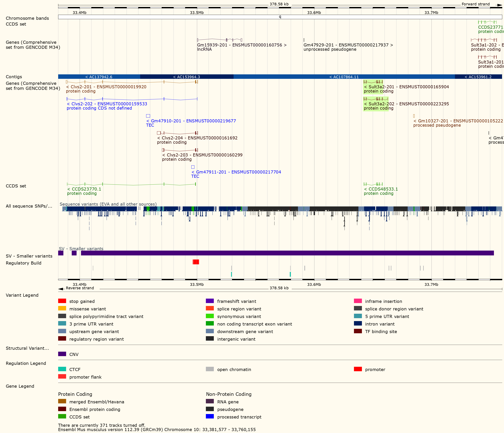Click the CNV structural variant legend swatch

(x=62, y=354)
